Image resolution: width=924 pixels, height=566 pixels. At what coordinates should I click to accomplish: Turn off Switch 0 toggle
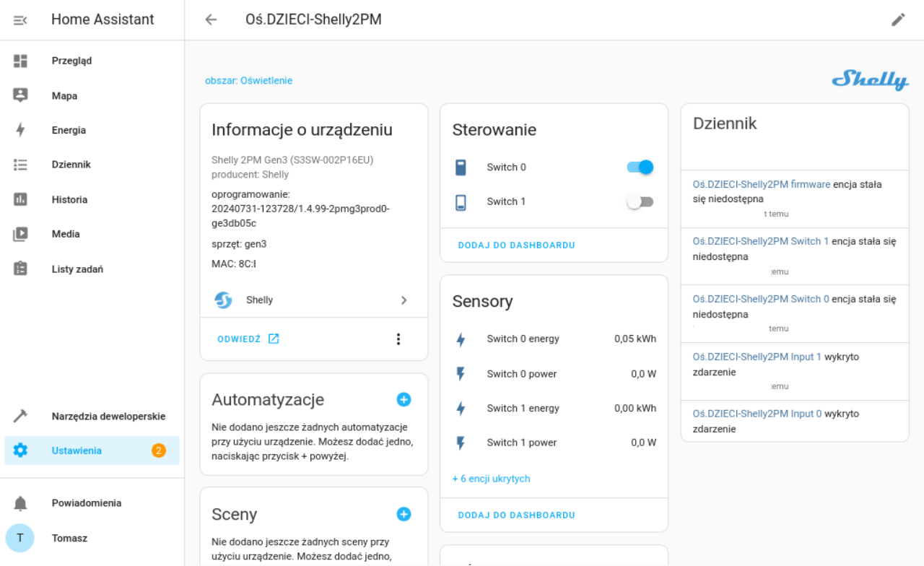coord(640,167)
